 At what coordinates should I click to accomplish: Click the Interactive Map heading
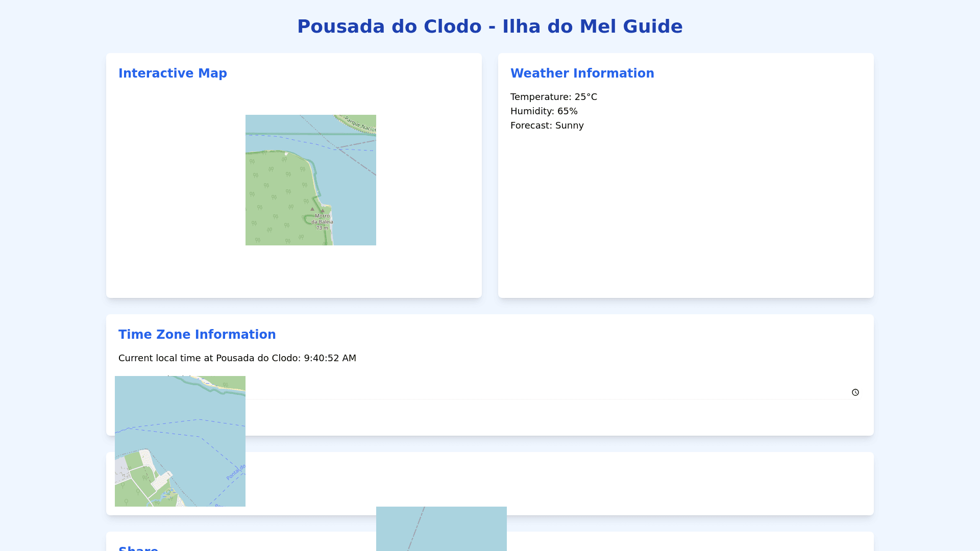pos(173,73)
